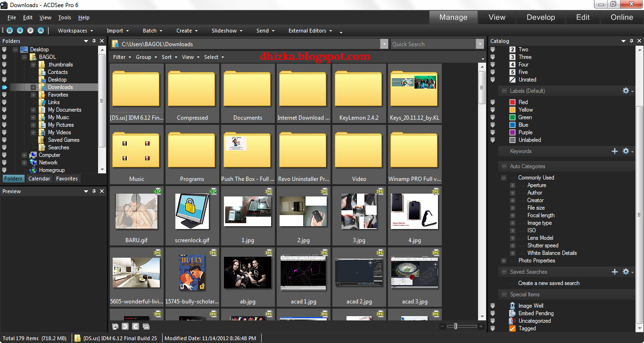Screen dimensions: 644x343
Task: Navigate forward with the right arrow icon
Action: coord(30,31)
